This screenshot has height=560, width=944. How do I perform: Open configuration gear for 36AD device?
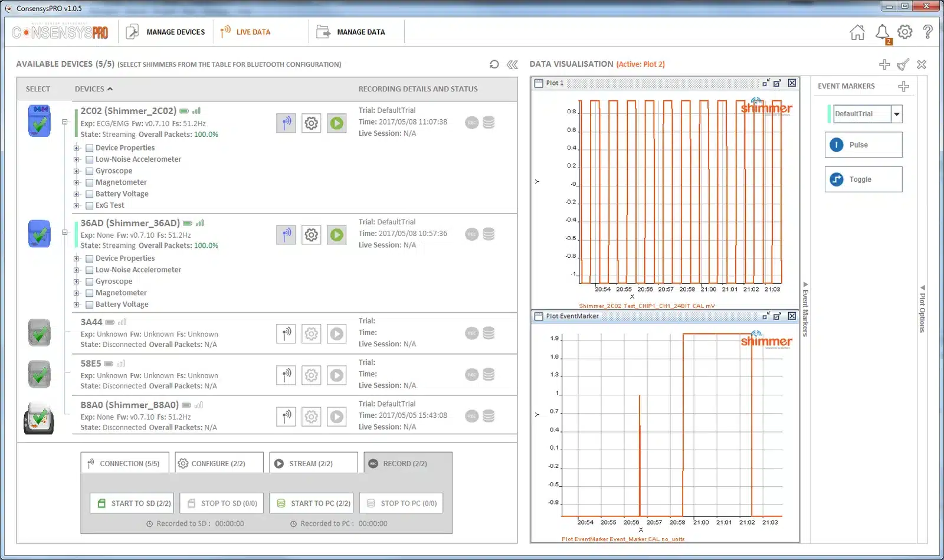[312, 235]
